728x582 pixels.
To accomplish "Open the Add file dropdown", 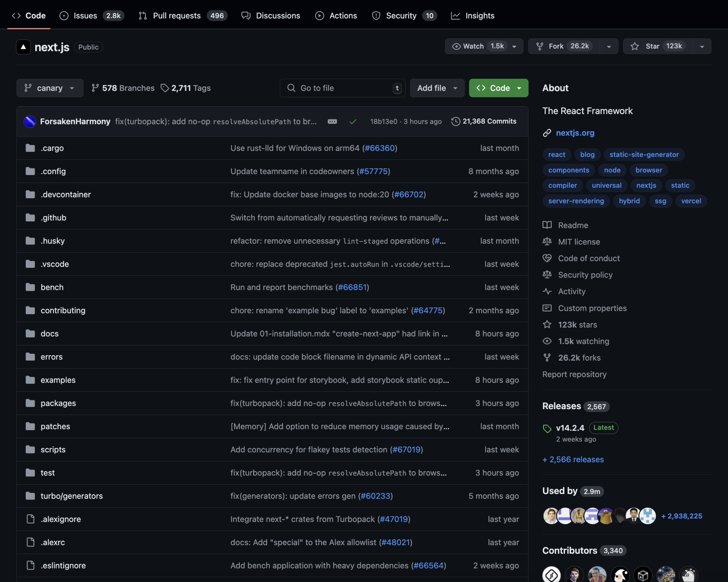I will tap(437, 88).
